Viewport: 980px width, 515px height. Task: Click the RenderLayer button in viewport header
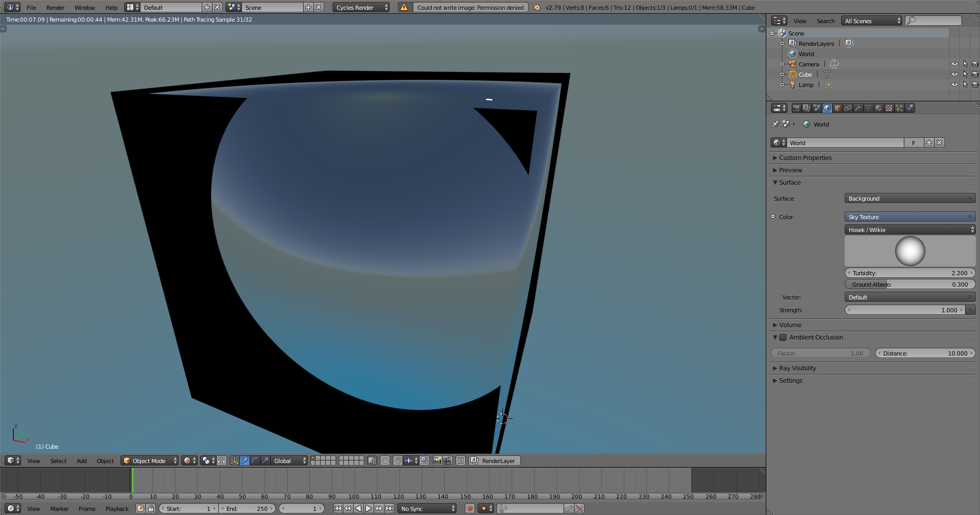click(495, 460)
